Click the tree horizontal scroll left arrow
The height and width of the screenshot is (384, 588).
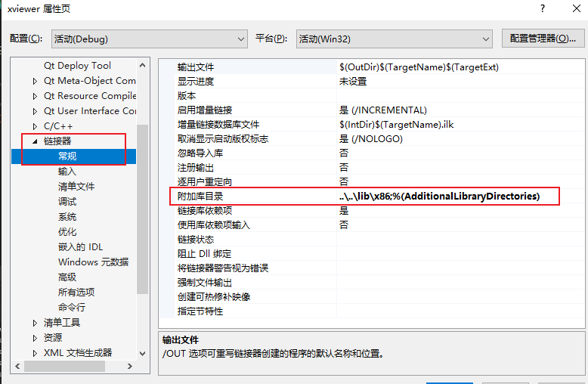(17, 366)
